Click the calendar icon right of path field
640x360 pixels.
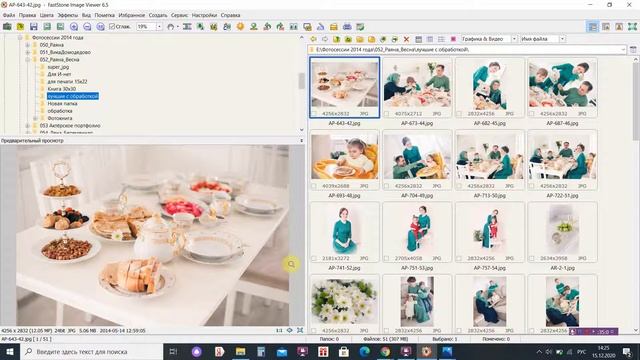[633, 50]
